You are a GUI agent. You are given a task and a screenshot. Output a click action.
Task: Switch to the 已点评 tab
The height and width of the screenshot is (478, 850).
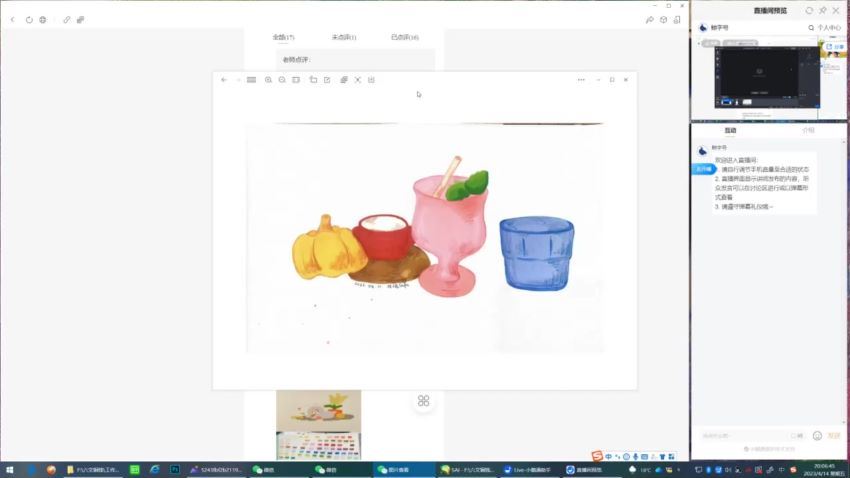pos(405,37)
